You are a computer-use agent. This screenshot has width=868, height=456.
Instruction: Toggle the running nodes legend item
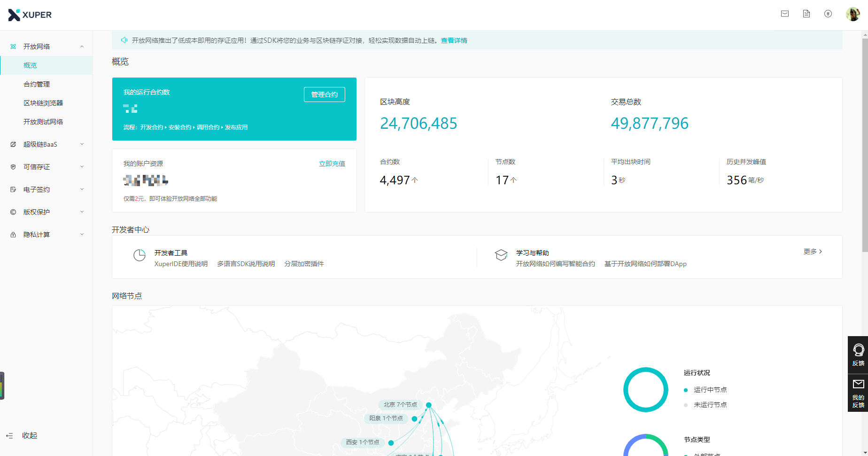click(710, 390)
